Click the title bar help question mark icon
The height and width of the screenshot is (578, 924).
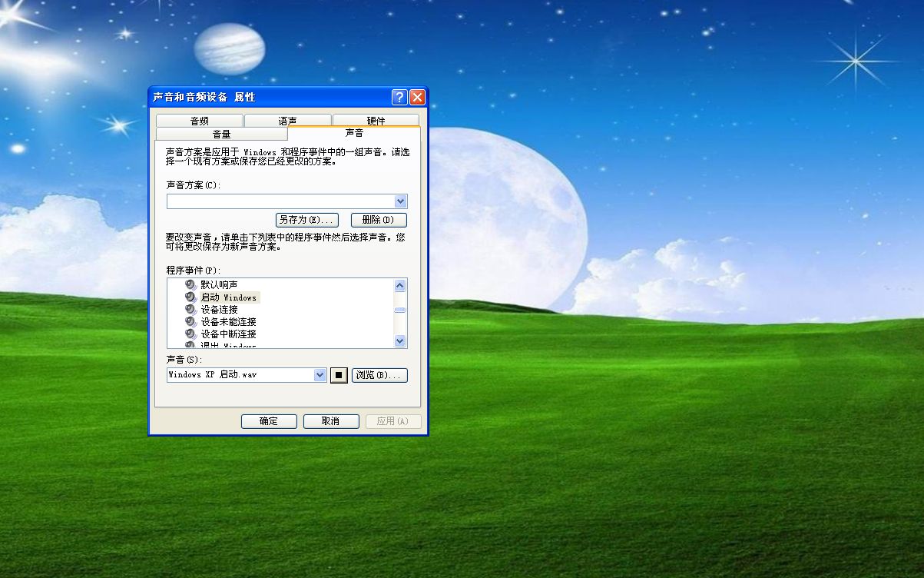399,96
